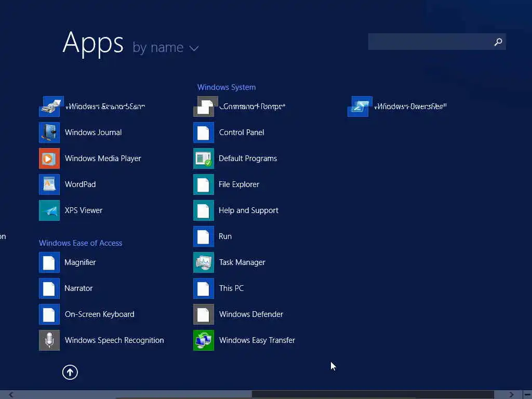Open the File Explorer icon
This screenshot has height=399, width=532.
(x=204, y=184)
